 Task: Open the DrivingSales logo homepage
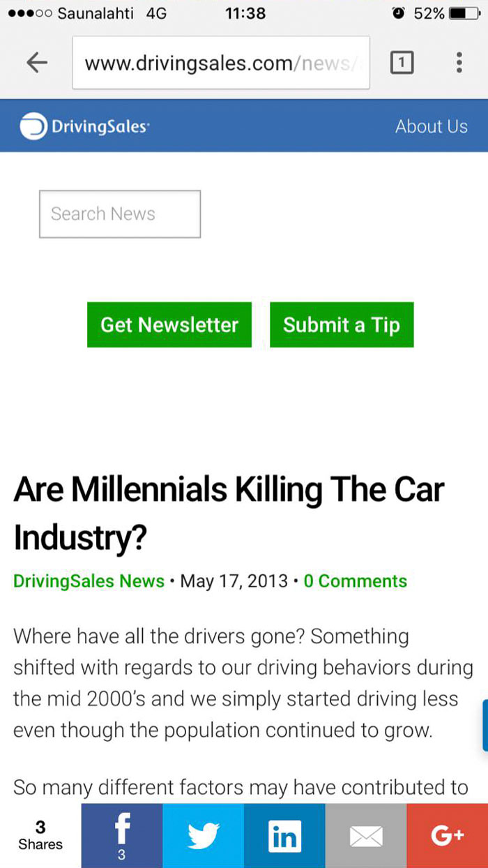[84, 126]
